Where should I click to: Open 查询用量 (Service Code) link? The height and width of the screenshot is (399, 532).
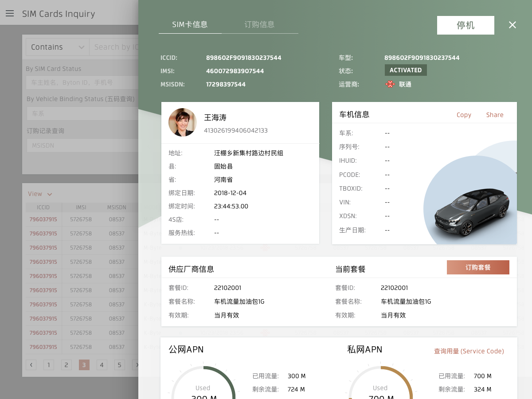[469, 351]
